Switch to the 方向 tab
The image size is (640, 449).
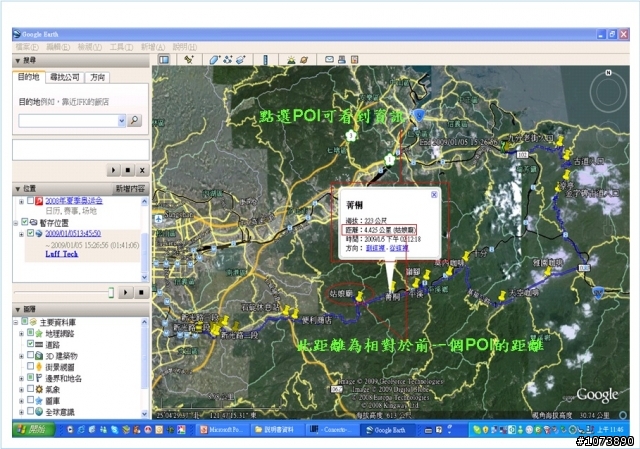(97, 77)
